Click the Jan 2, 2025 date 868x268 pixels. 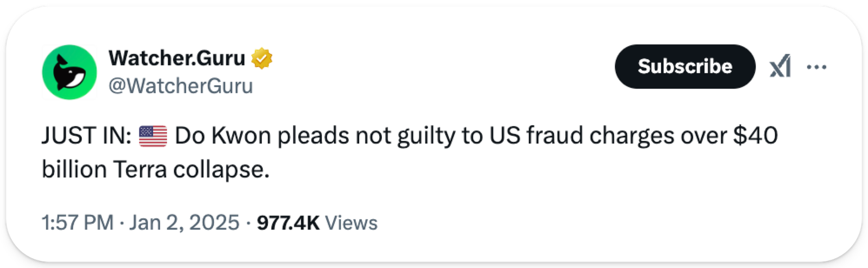pyautogui.click(x=184, y=222)
